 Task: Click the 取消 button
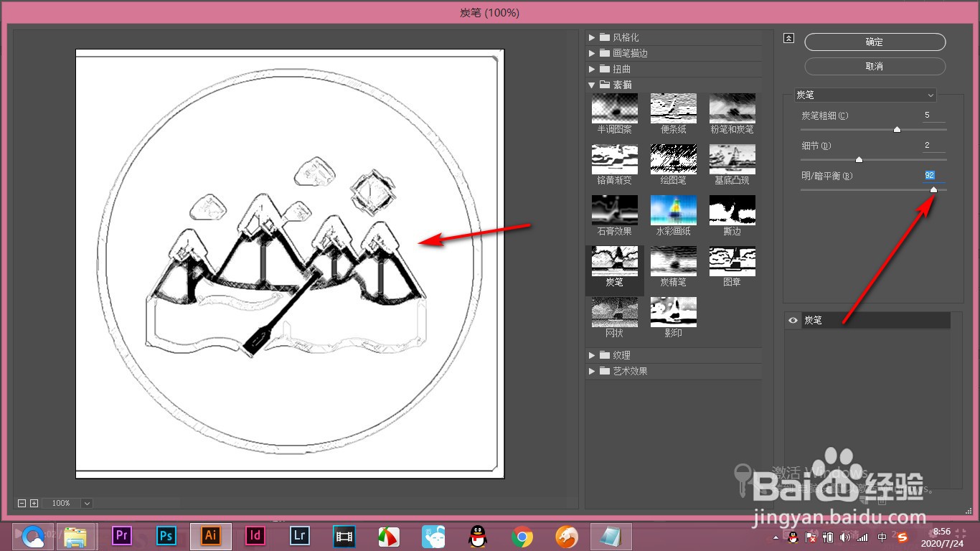point(875,66)
